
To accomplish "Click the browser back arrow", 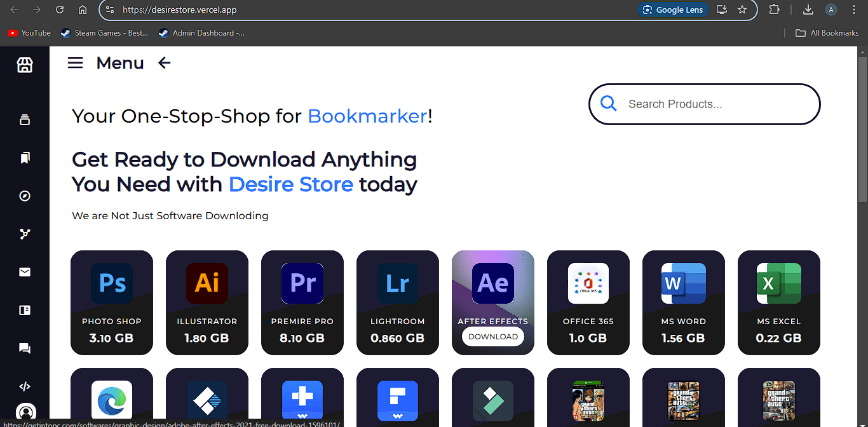I will (14, 10).
